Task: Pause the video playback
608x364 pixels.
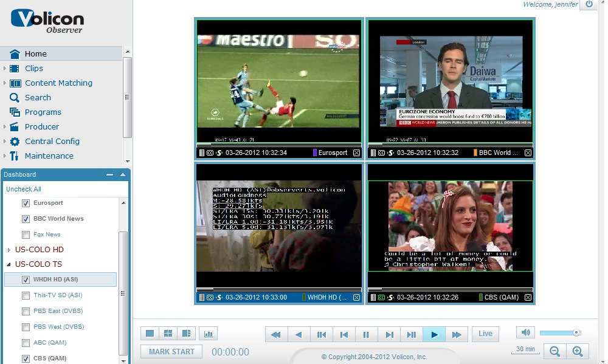Action: pos(366,335)
